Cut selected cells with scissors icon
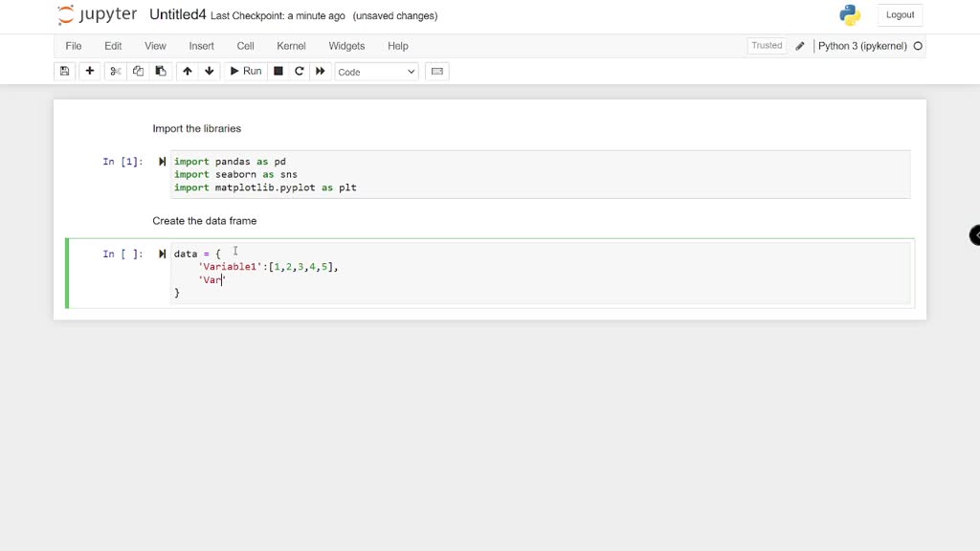980x551 pixels. pyautogui.click(x=115, y=71)
